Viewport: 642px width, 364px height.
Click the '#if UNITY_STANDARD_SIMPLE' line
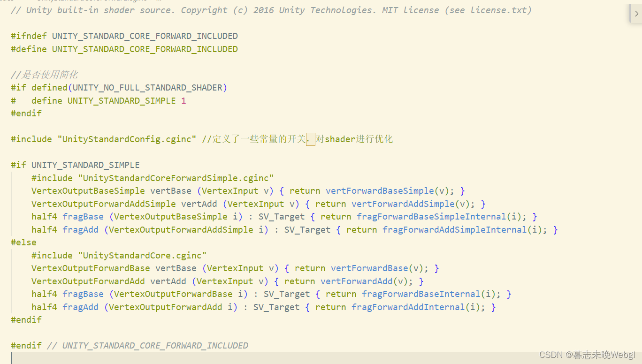(75, 165)
